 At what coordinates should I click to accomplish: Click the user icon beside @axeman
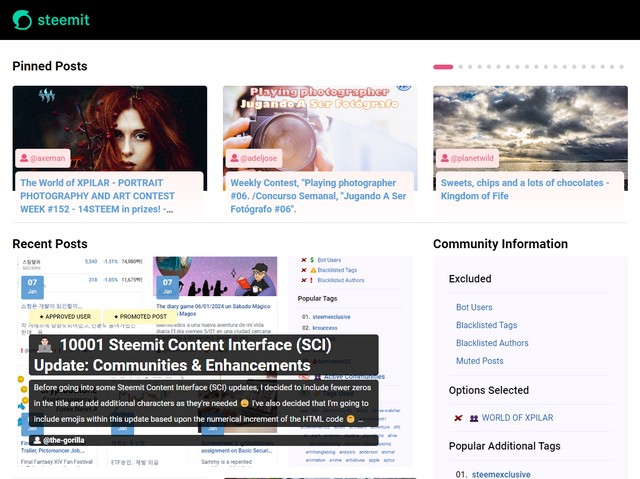point(24,158)
